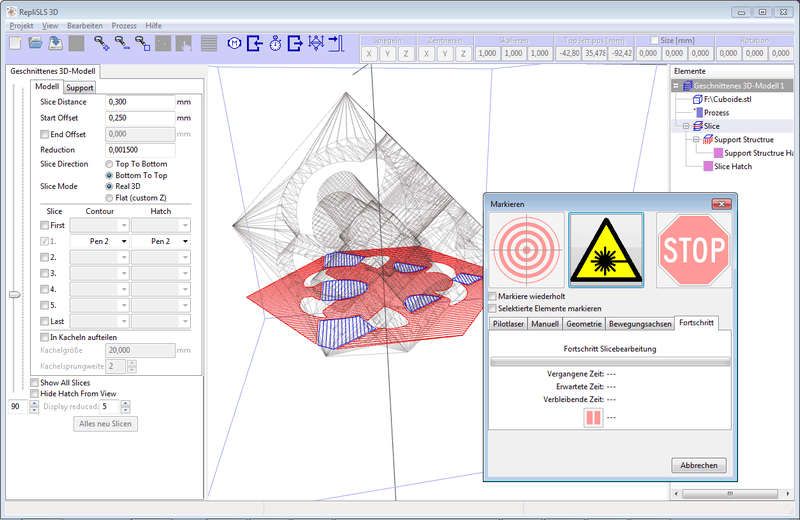Click the circled M toolbar icon
The image size is (800, 520).
(x=234, y=43)
